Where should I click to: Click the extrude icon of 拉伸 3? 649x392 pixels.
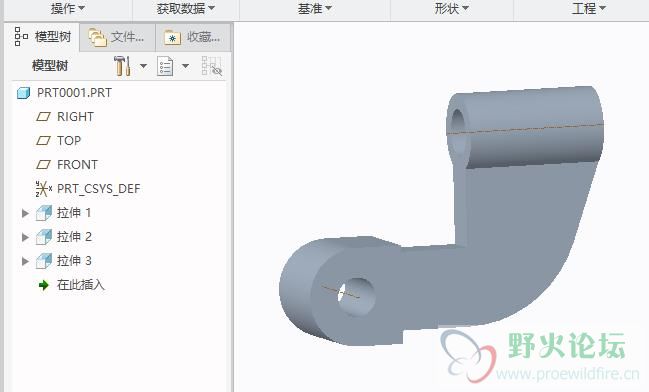pos(43,261)
